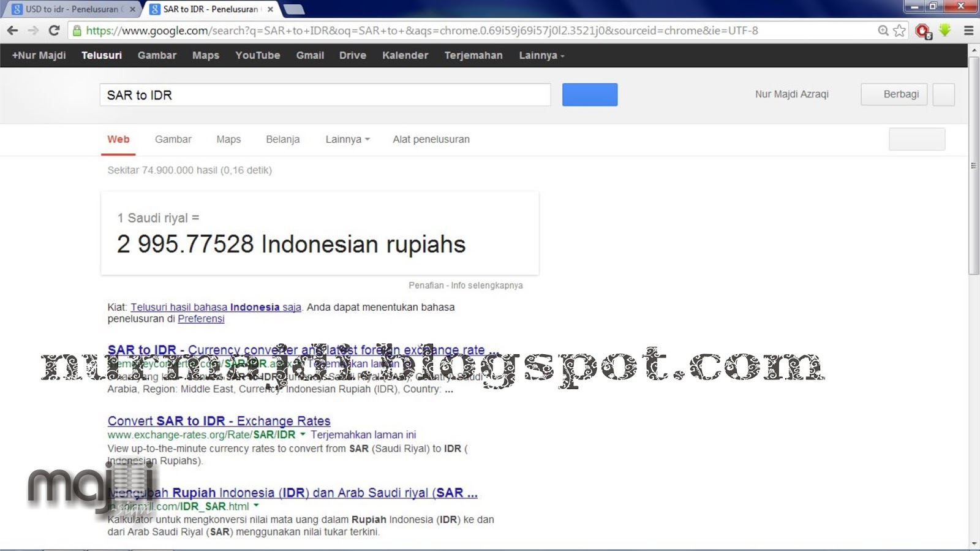Click the green download arrow extension icon
This screenshot has height=551, width=980.
945,30
